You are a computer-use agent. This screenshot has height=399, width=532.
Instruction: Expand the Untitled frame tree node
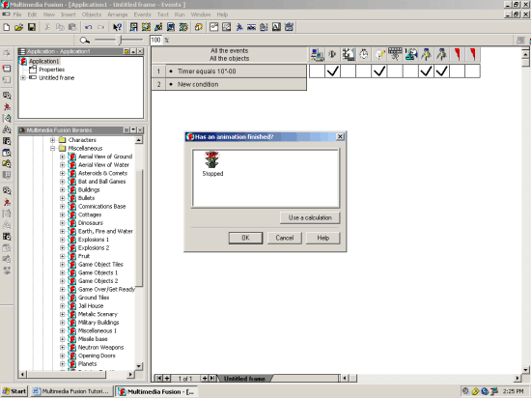pyautogui.click(x=23, y=77)
